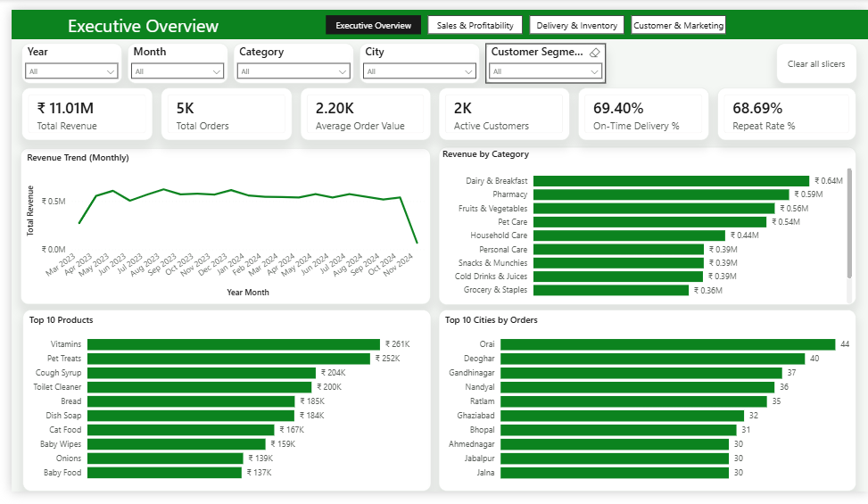Viewport: 868px width, 504px height.
Task: Navigate to the Customer & Marketing page
Action: (x=678, y=25)
